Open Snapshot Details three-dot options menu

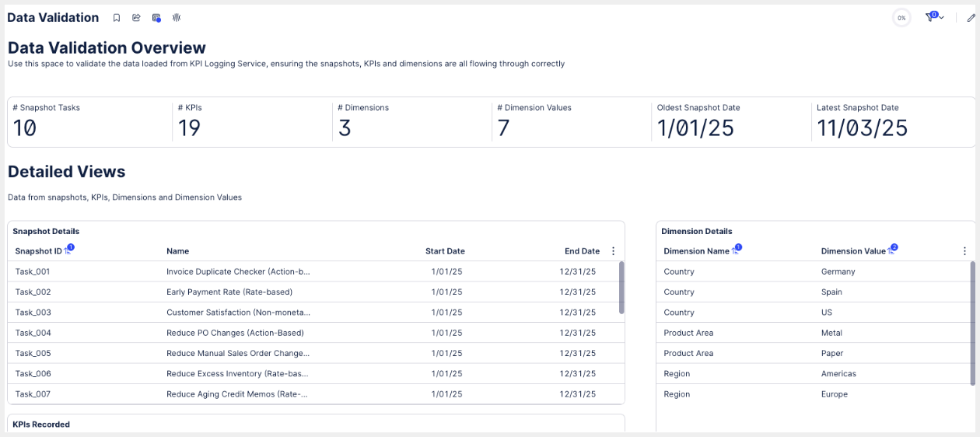pyautogui.click(x=613, y=251)
